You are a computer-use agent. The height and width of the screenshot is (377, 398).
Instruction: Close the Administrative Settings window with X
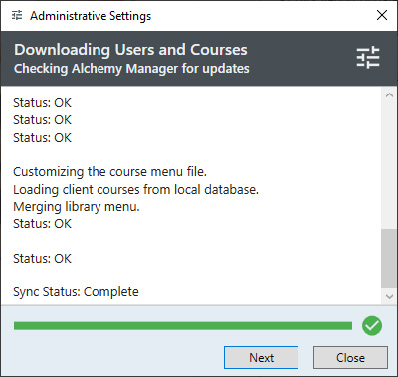pyautogui.click(x=382, y=15)
